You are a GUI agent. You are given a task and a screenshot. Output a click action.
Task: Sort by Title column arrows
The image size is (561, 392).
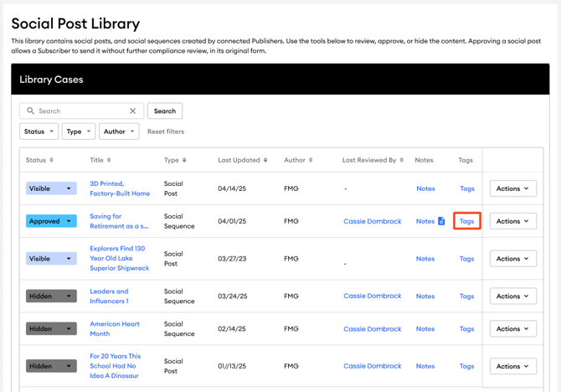coord(110,160)
